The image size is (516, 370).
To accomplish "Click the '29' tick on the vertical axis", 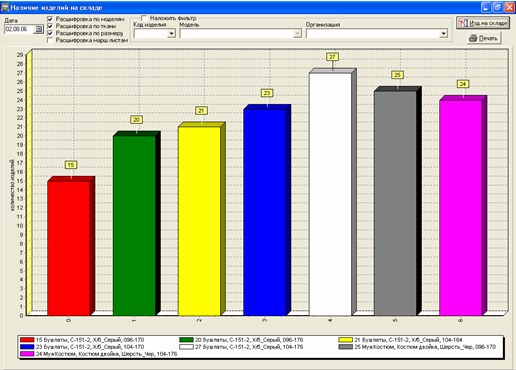I will tap(20, 55).
